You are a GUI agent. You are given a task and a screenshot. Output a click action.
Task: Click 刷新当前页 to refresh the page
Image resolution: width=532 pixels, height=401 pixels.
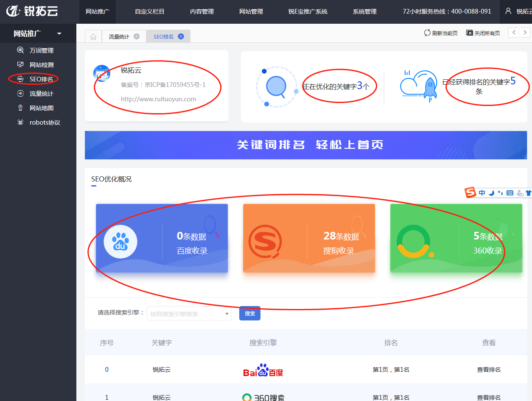click(441, 33)
